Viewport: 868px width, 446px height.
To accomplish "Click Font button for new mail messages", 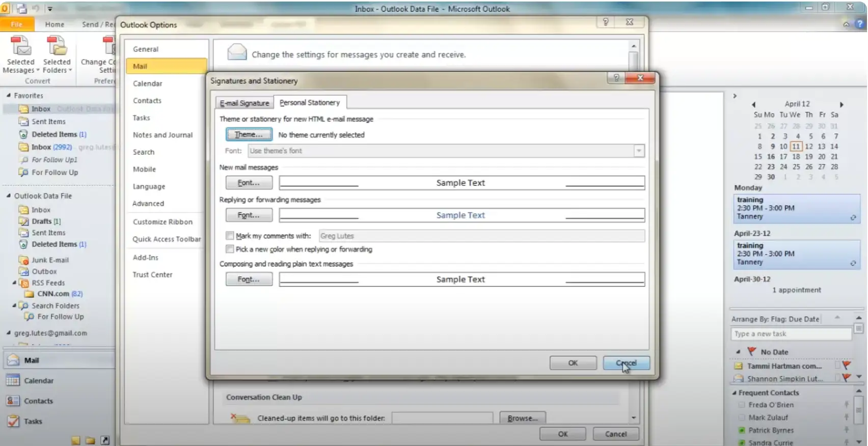I will click(249, 183).
